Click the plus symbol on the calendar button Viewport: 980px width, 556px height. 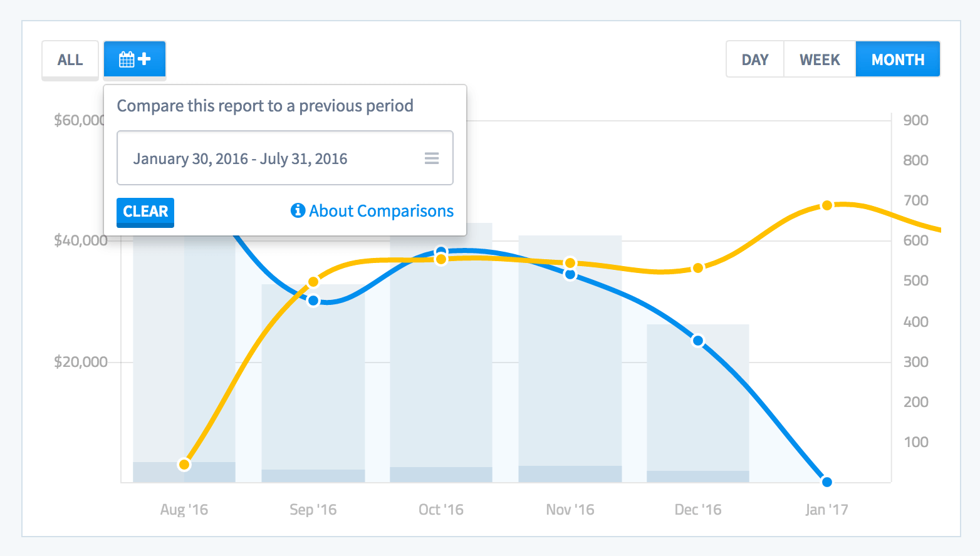click(143, 58)
